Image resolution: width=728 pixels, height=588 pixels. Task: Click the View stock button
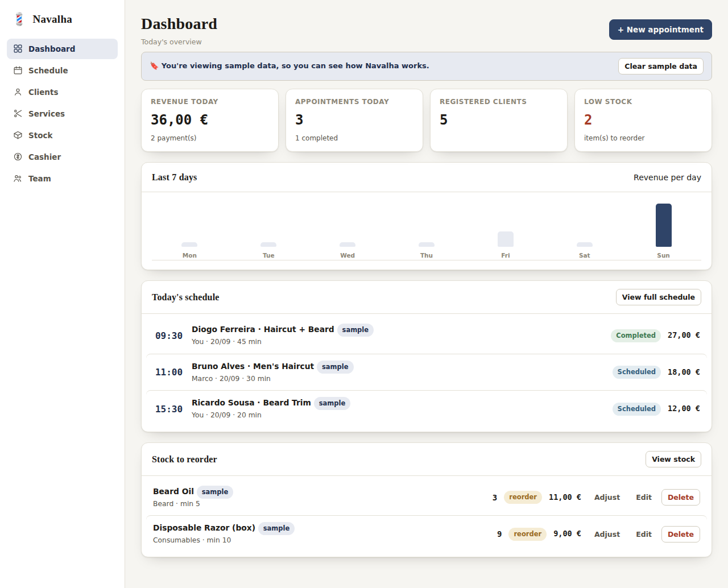coord(673,459)
